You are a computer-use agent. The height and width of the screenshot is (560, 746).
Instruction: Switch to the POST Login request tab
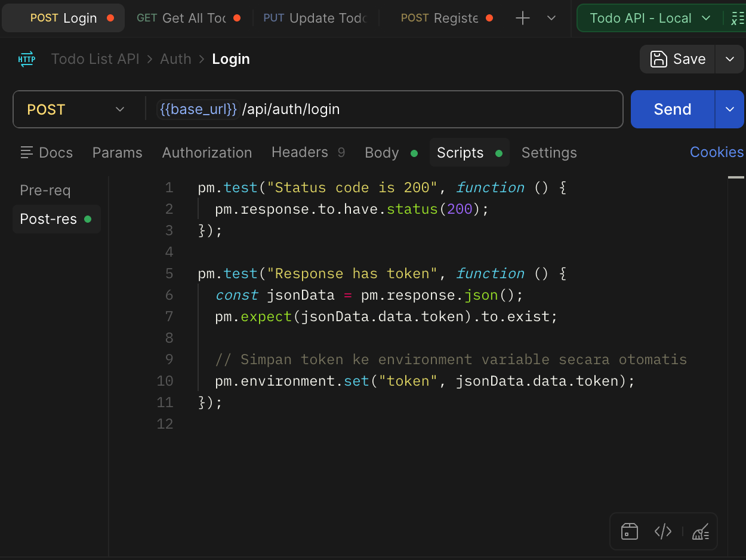coord(63,18)
